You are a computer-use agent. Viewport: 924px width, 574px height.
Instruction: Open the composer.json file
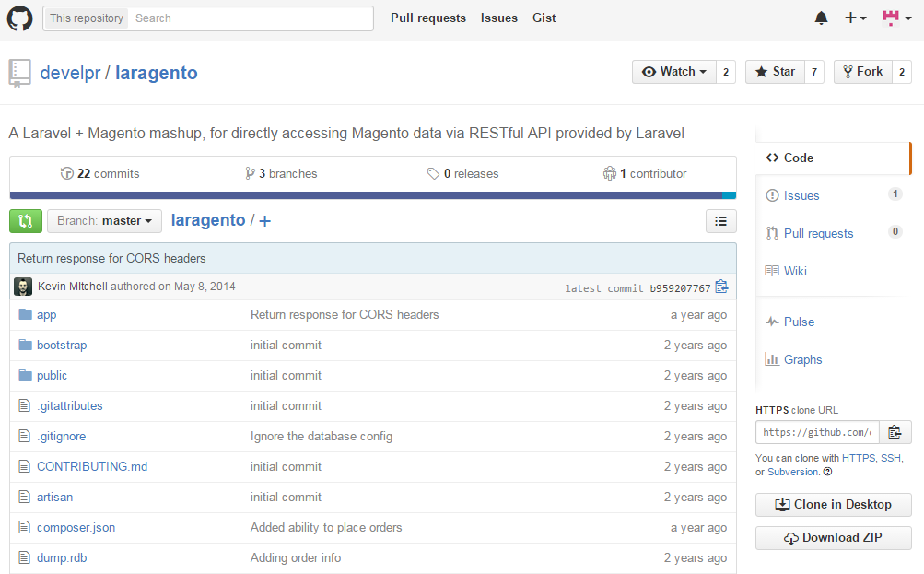click(76, 527)
